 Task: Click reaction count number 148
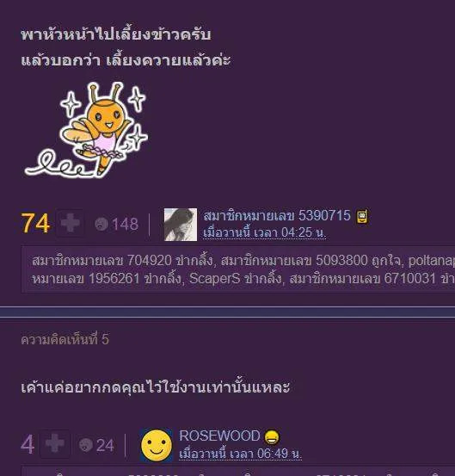click(x=125, y=225)
